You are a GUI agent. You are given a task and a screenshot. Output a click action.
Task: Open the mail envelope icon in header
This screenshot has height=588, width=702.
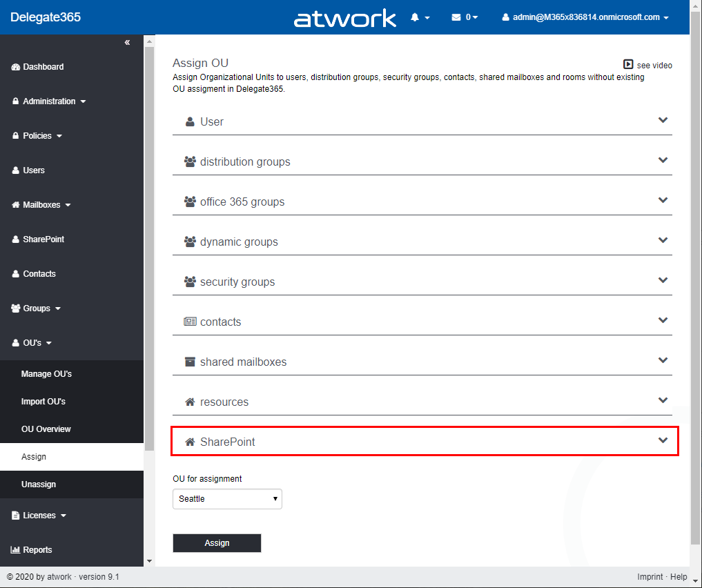click(456, 17)
